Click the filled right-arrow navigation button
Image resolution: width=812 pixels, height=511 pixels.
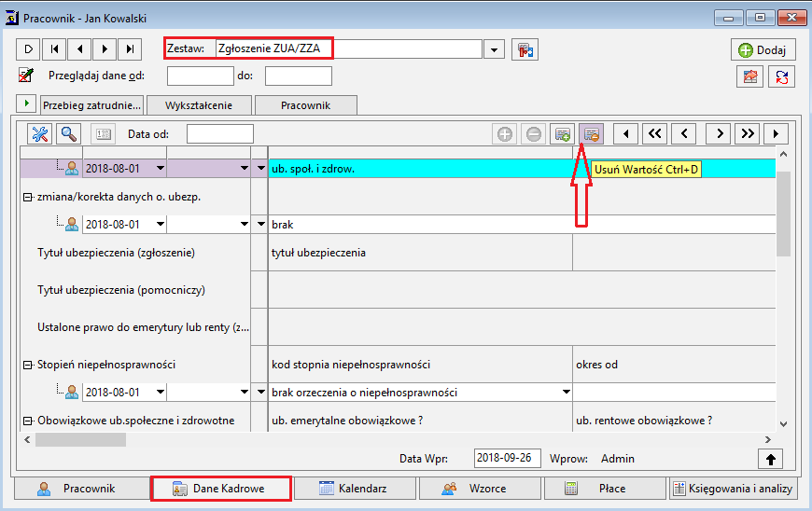tap(776, 134)
